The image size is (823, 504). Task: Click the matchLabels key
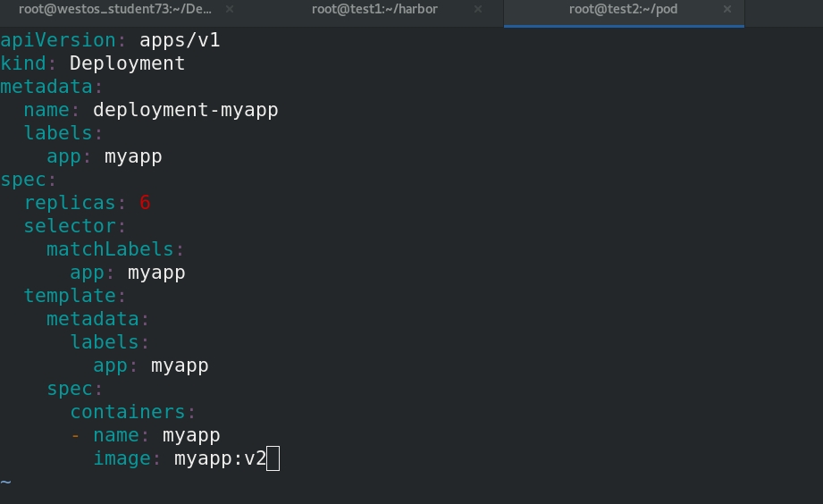(x=110, y=249)
